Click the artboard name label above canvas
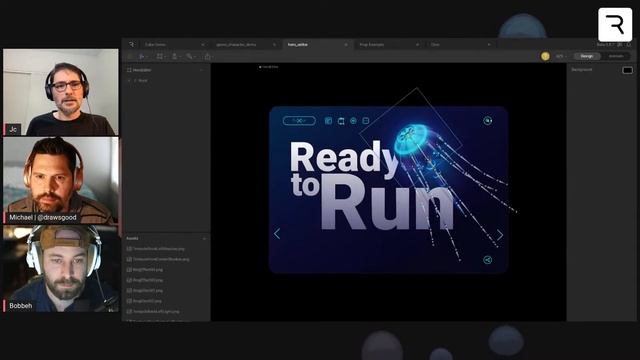This screenshot has height=360, width=640. pos(269,67)
